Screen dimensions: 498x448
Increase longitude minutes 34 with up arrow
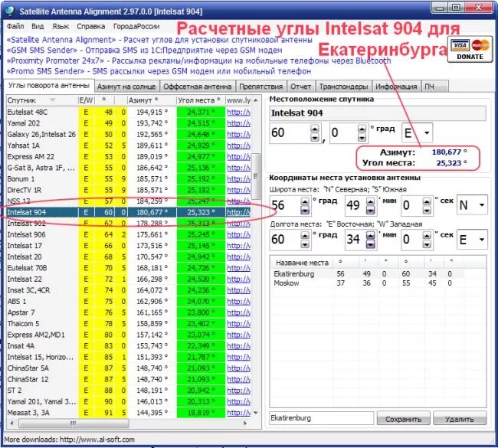pos(370,235)
